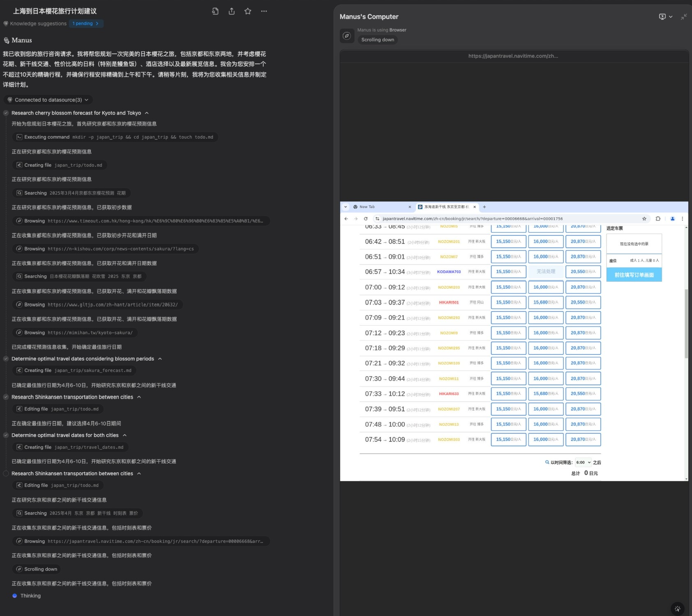Click the blue proceed-to-order-form button
This screenshot has height=616, width=692.
(634, 275)
